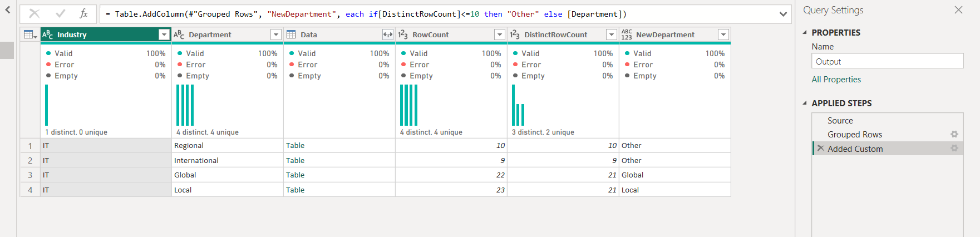Open the Department column filter dropdown
The image size is (980, 237).
coord(275,34)
